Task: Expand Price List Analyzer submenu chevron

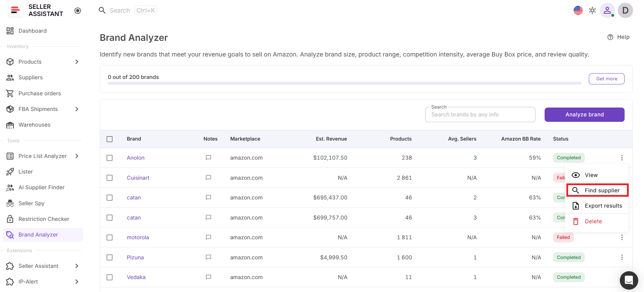Action: [77, 156]
